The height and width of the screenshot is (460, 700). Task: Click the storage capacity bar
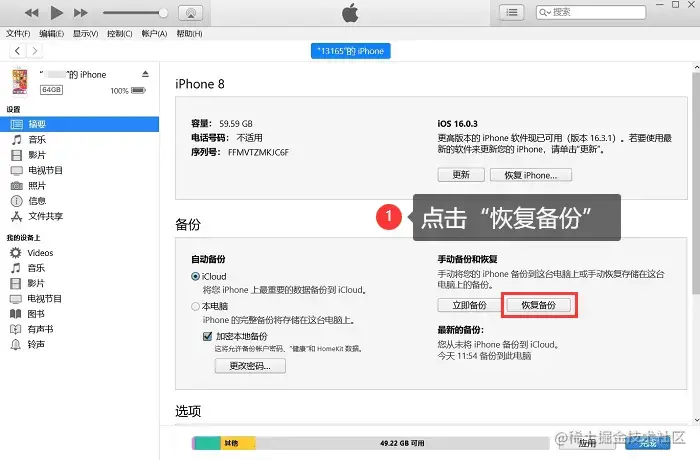pos(371,443)
